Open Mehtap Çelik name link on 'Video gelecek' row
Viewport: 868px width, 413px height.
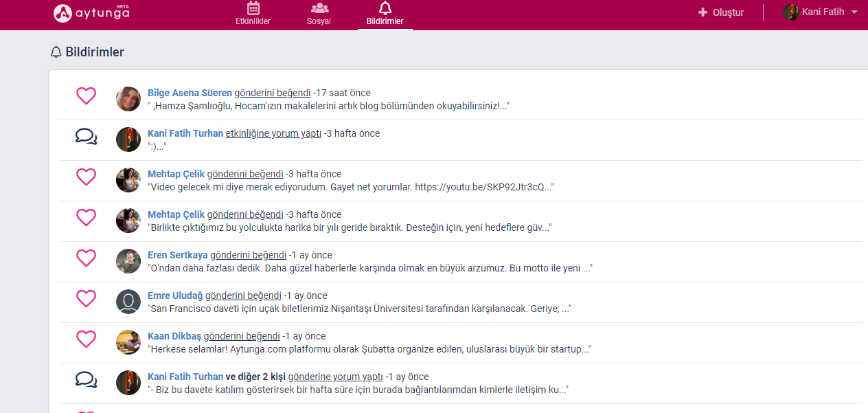[x=176, y=174]
